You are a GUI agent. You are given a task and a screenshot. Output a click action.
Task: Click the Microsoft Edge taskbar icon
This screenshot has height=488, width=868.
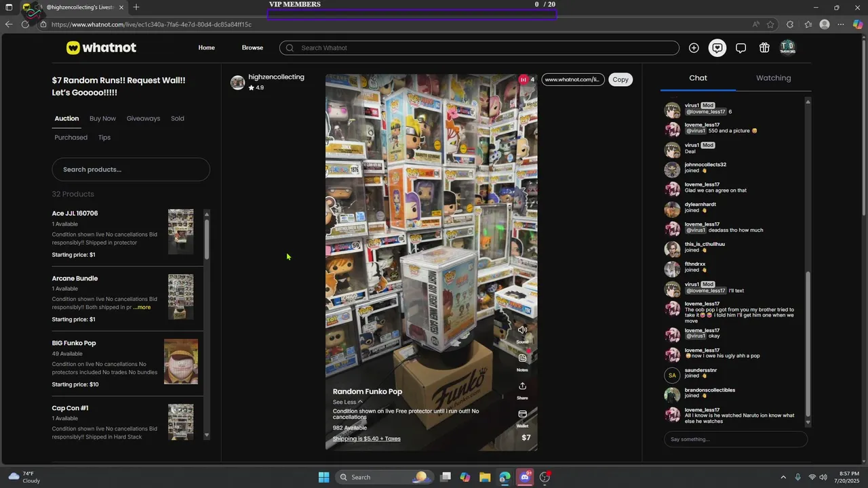click(x=505, y=477)
